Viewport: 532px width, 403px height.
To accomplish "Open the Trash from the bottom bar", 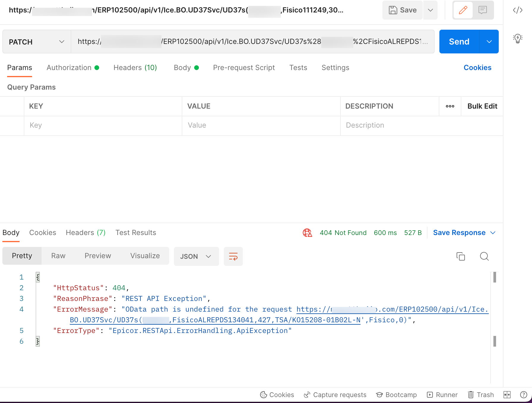I will pyautogui.click(x=481, y=395).
